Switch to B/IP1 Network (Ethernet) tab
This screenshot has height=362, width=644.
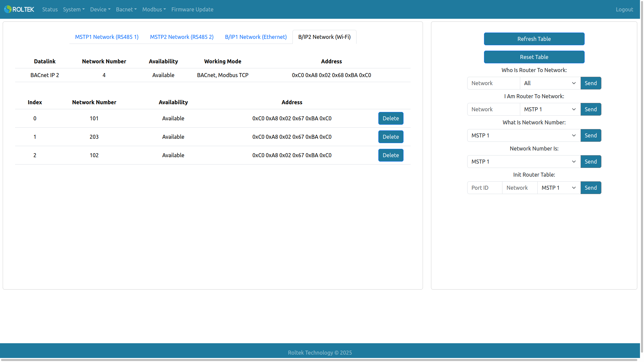point(256,37)
